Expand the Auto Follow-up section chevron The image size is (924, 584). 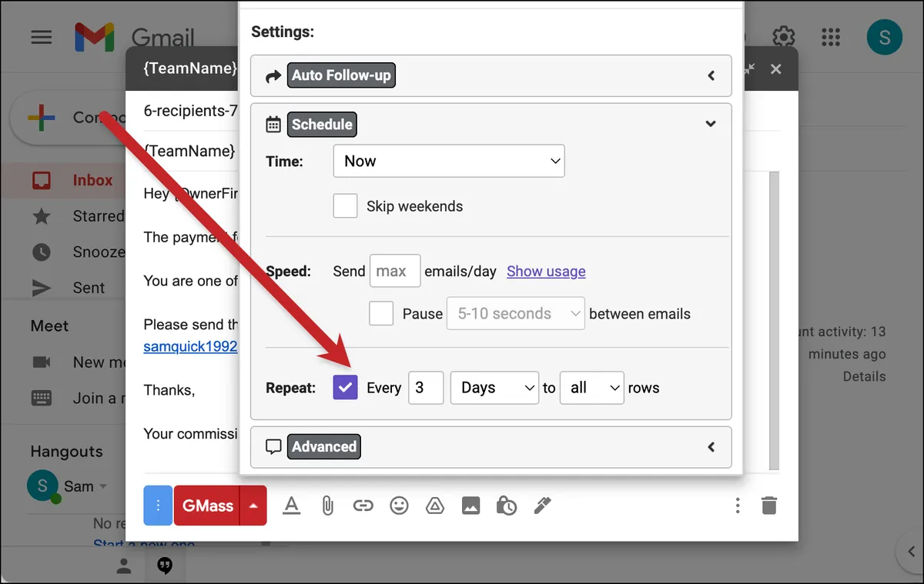pos(711,75)
